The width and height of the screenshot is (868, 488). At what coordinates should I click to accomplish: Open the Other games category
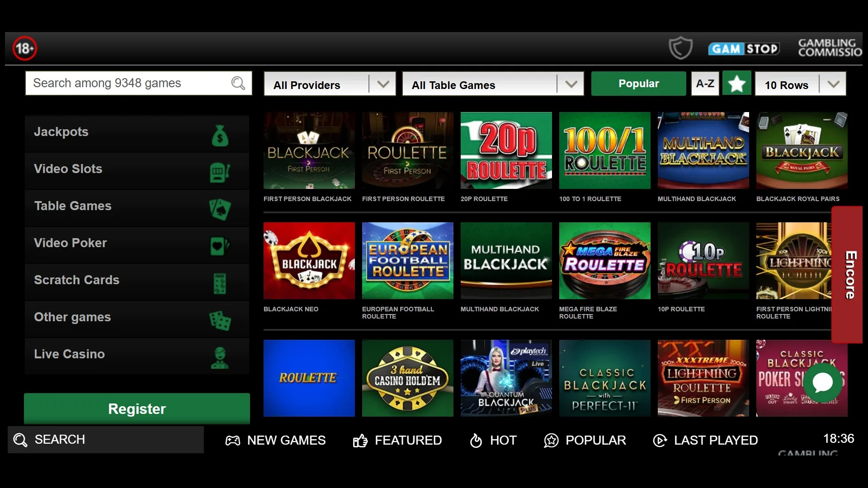[x=137, y=319]
